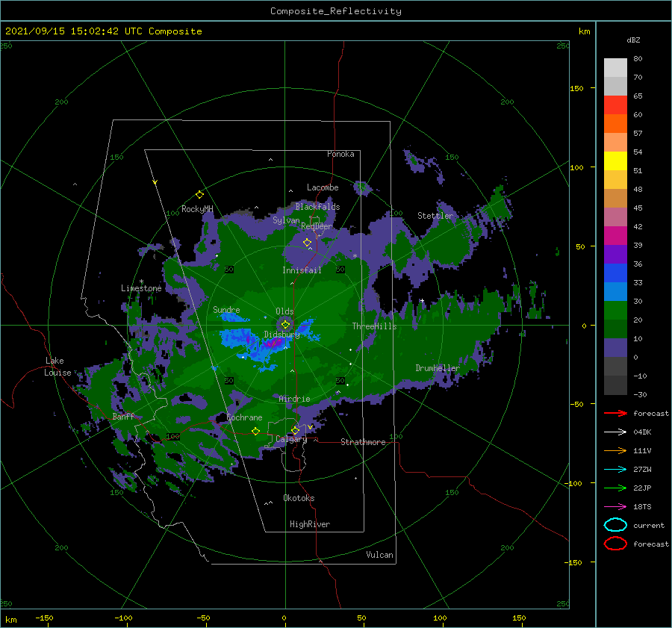Click the Strathmore town label

pyautogui.click(x=363, y=442)
